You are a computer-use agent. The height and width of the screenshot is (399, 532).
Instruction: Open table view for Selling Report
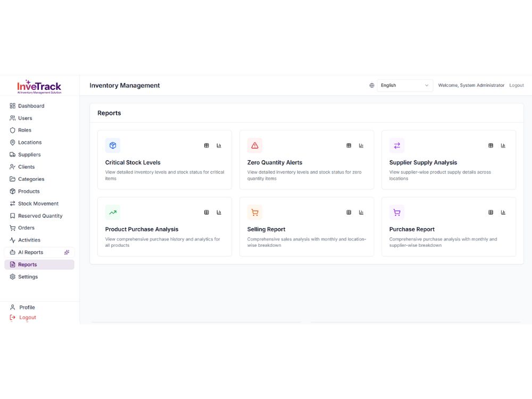coord(348,212)
